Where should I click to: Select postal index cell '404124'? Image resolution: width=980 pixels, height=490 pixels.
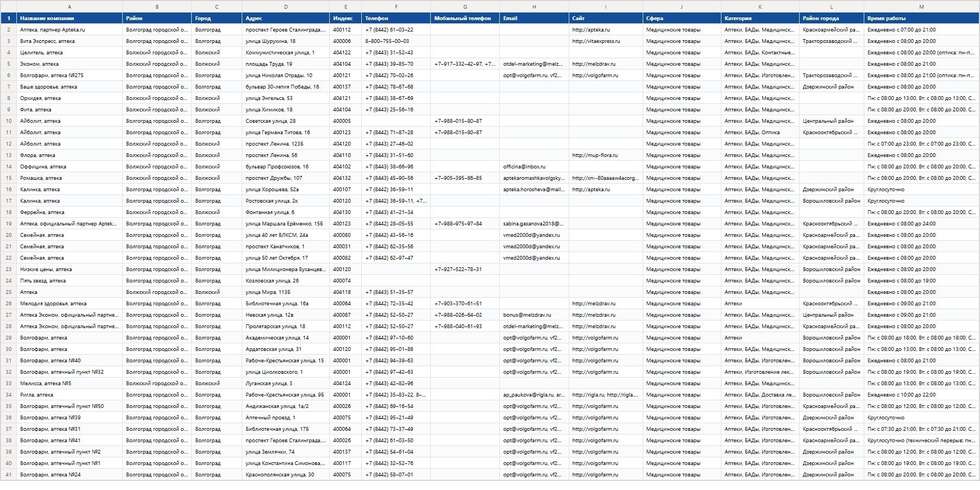click(345, 384)
